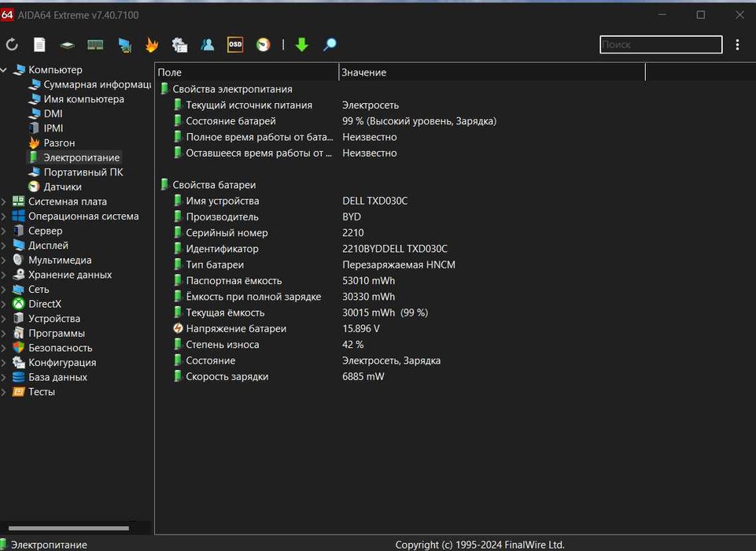The image size is (756, 551).
Task: Select the Программы tree item
Action: [x=49, y=334]
